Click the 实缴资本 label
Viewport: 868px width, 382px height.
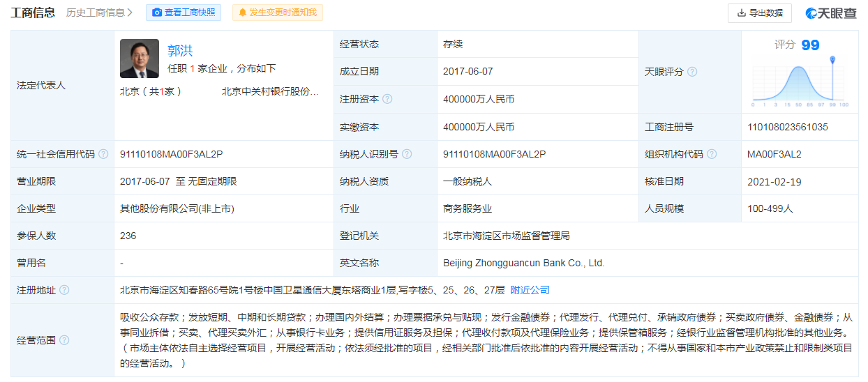(x=359, y=127)
